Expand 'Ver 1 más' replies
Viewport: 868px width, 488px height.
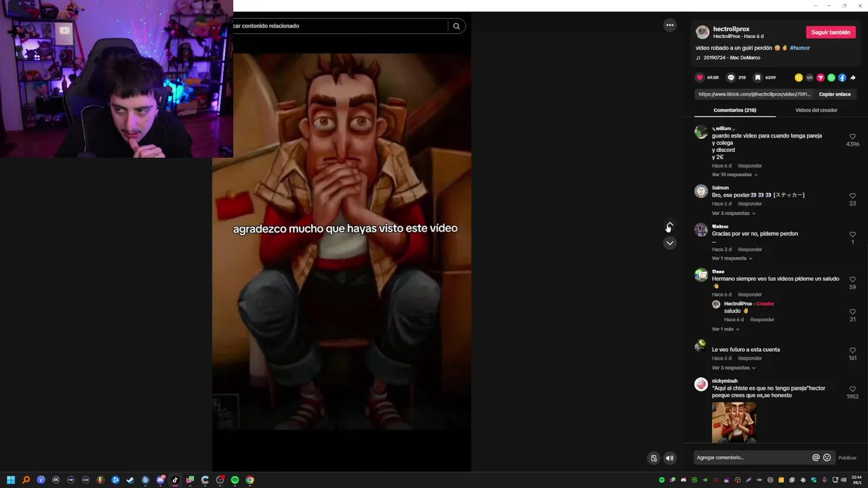click(726, 329)
